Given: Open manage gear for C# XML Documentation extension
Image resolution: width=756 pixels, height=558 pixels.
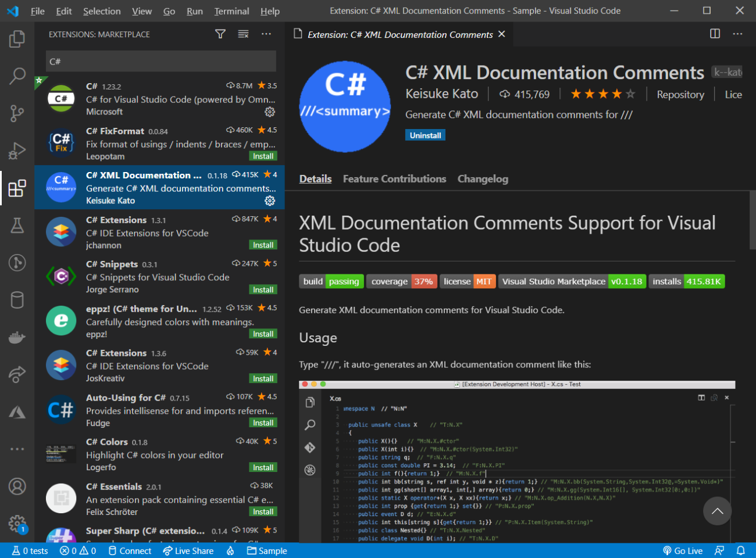Looking at the screenshot, I should click(x=270, y=201).
